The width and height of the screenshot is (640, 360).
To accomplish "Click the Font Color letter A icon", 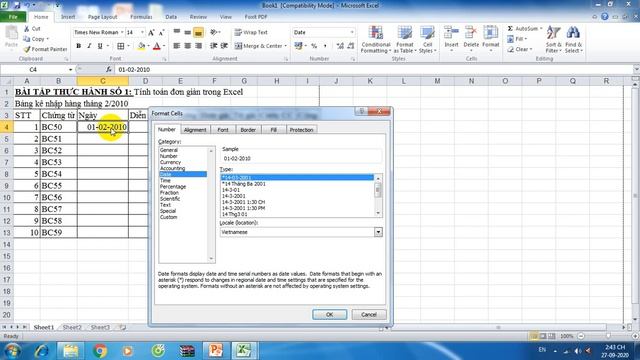I will [157, 46].
